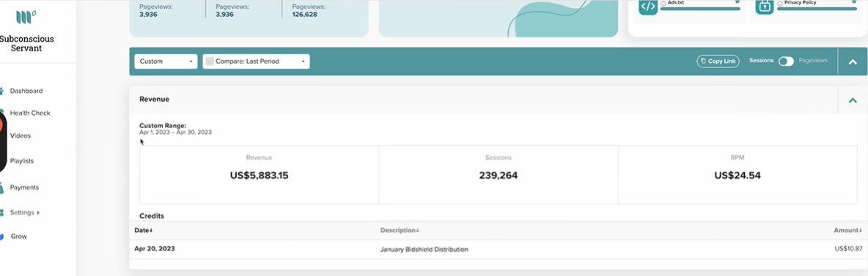Click the Revenue section heading
The height and width of the screenshot is (276, 868).
(155, 99)
